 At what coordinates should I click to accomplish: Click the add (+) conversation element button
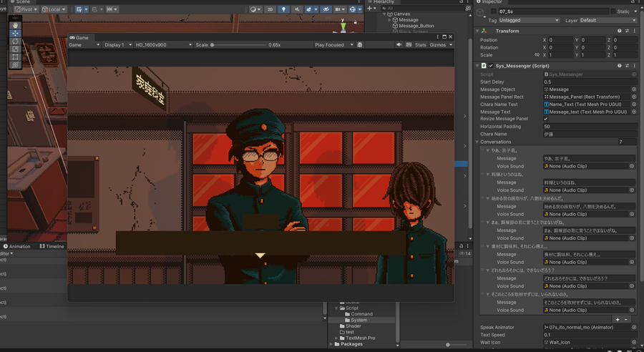click(618, 319)
